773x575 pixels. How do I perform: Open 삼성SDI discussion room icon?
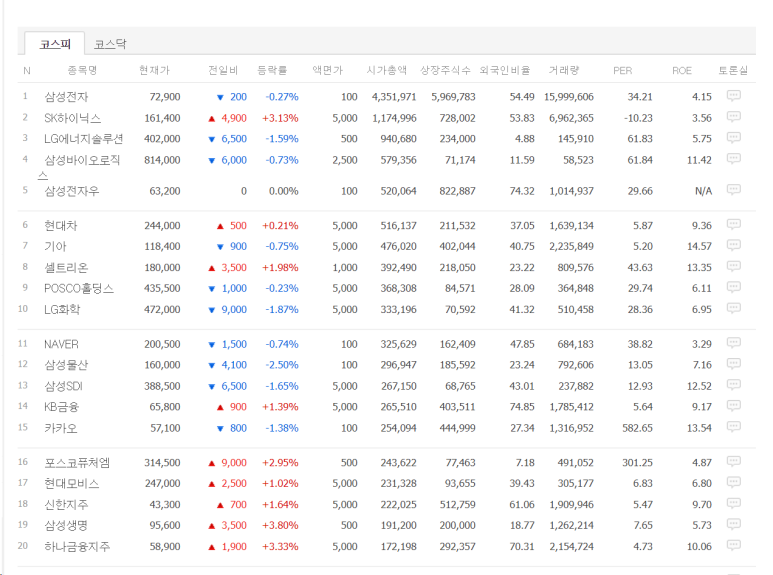click(x=734, y=385)
